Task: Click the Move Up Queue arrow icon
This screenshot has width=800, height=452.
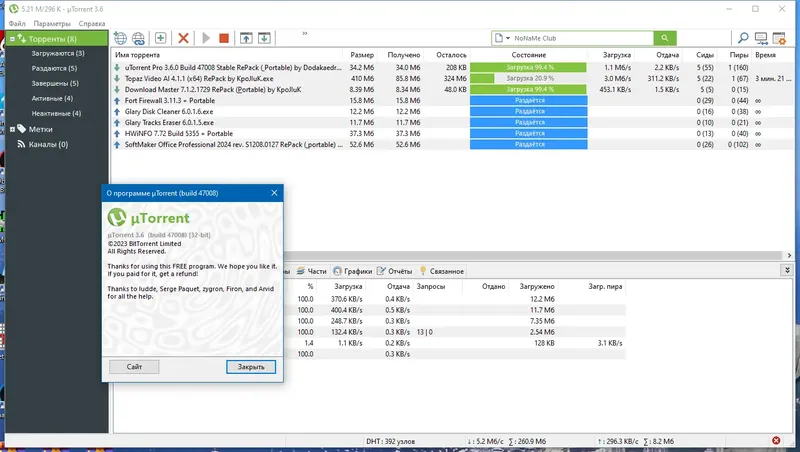Action: tap(246, 38)
